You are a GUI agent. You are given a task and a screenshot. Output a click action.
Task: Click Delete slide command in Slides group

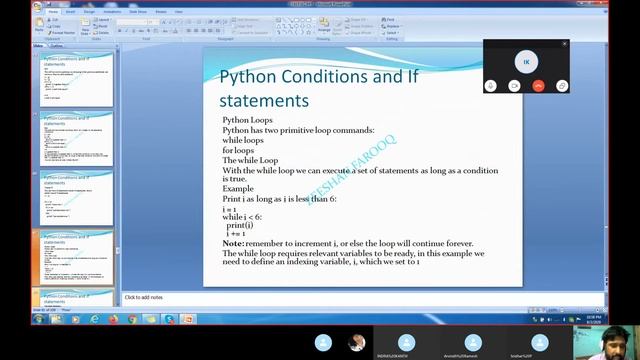[x=101, y=33]
